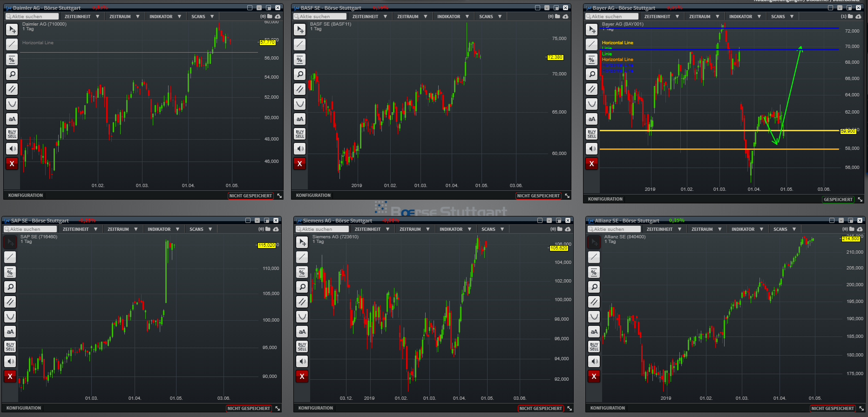Open the SCANS menu in Allianz chart
Screen dimensions: 868x417
784,229
